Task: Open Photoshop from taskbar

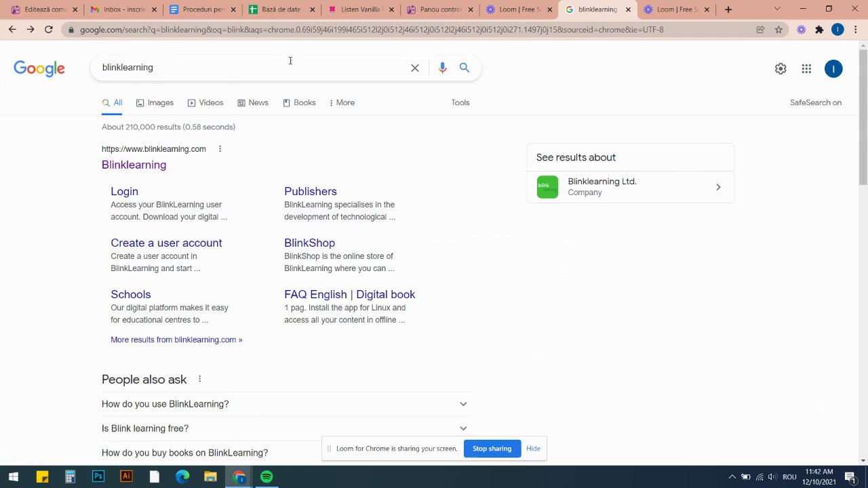Action: tap(98, 477)
